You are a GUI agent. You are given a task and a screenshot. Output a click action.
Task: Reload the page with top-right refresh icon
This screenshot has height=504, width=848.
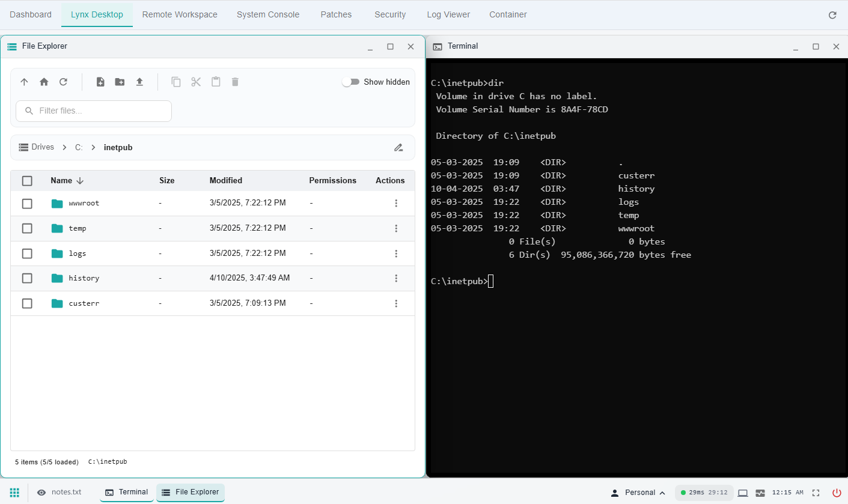coord(832,15)
